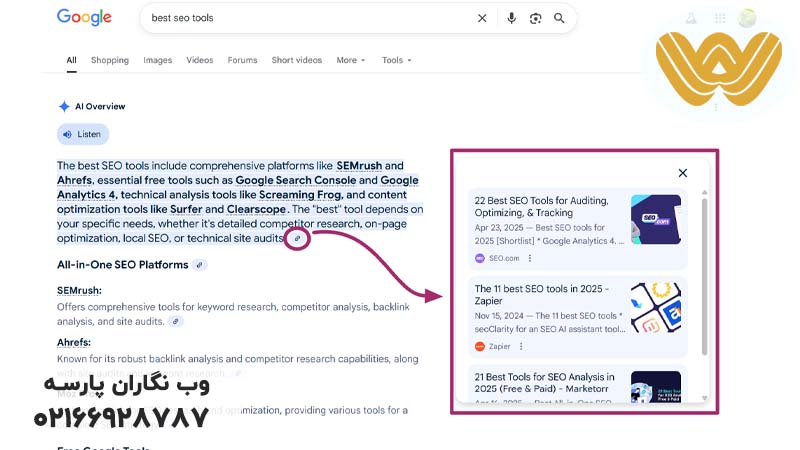The width and height of the screenshot is (800, 450).
Task: Click the sources panel scrollbar thumb
Action: point(705,277)
